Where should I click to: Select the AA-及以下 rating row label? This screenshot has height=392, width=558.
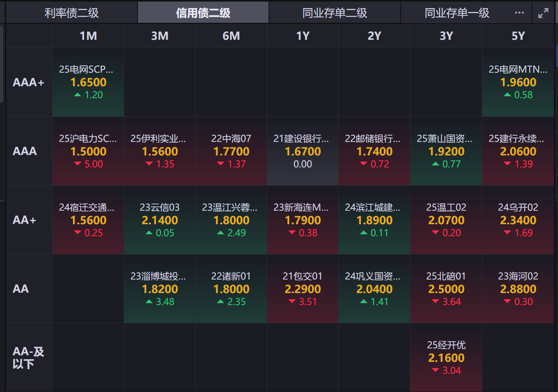tap(29, 358)
